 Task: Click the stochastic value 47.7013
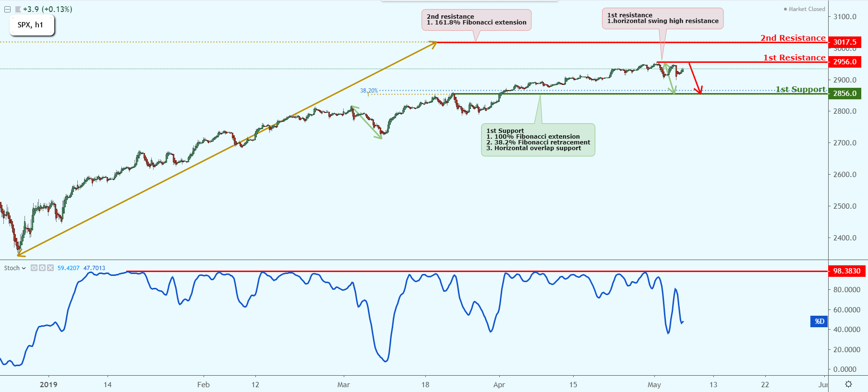click(94, 268)
